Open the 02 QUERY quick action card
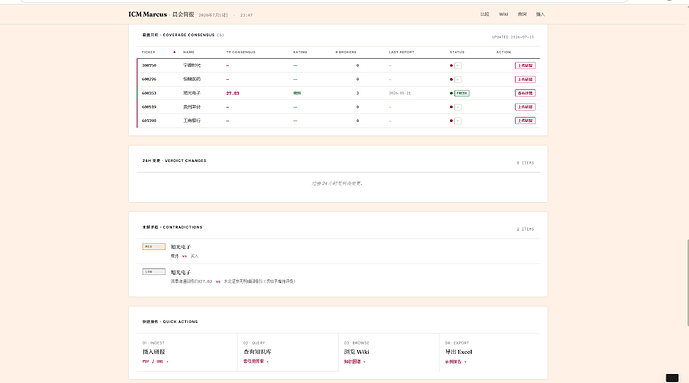The image size is (689, 383). (288, 352)
